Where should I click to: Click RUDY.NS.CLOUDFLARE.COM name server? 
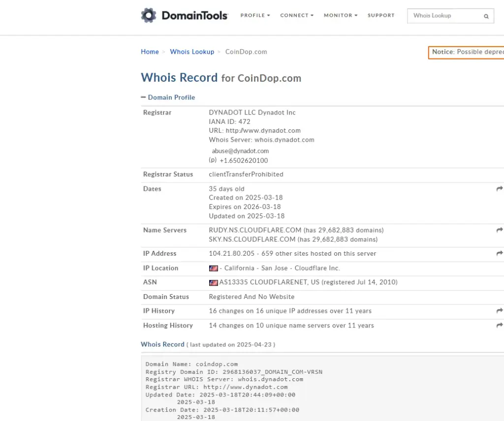255,230
